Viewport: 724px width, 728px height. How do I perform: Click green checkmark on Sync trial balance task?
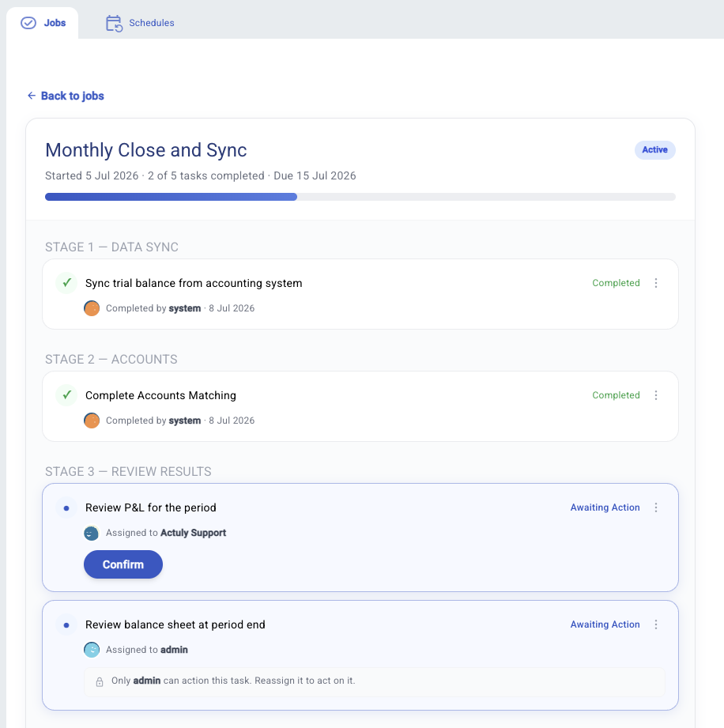point(66,283)
